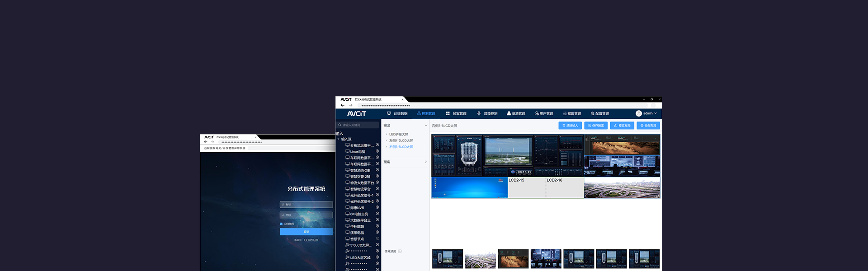The image size is (868, 271).
Task: Click play icon beside 8K电脑主机
Action: pyautogui.click(x=377, y=214)
